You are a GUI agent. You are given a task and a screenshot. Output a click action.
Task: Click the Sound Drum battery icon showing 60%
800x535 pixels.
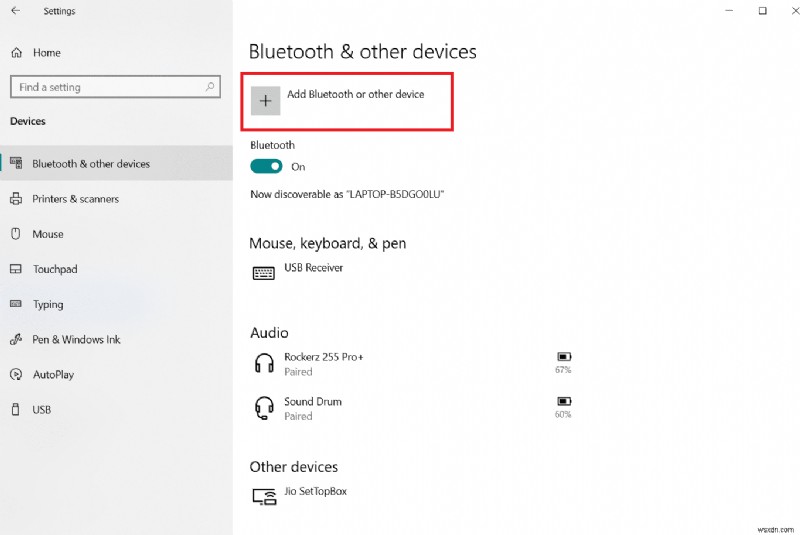point(564,401)
